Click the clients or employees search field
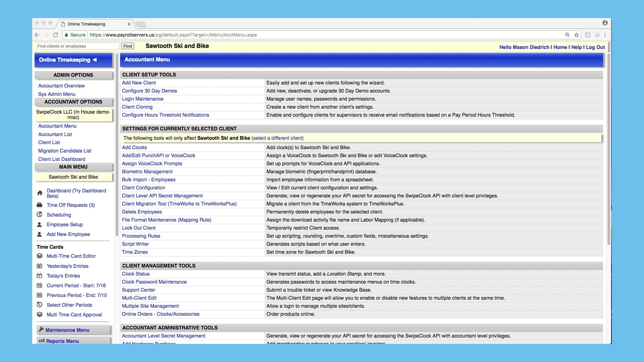Image resolution: width=644 pixels, height=362 pixels. 77,46
